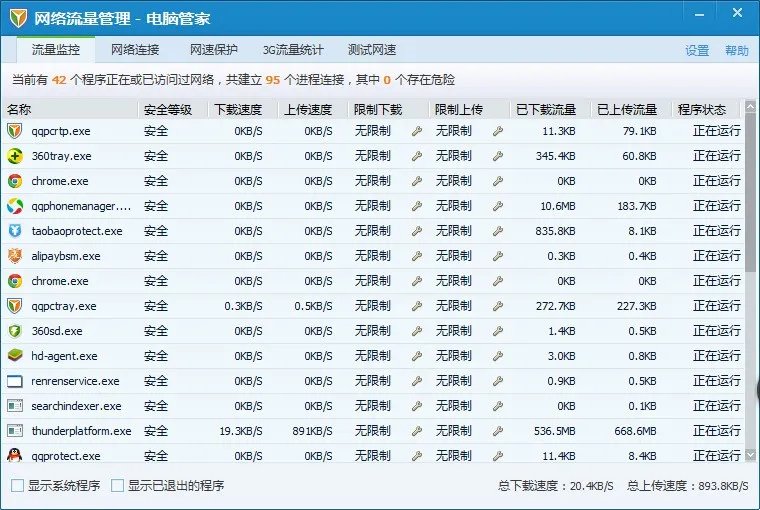Image resolution: width=760 pixels, height=510 pixels.
Task: Enable 显示已退出的程序 checkbox
Action: [x=117, y=485]
